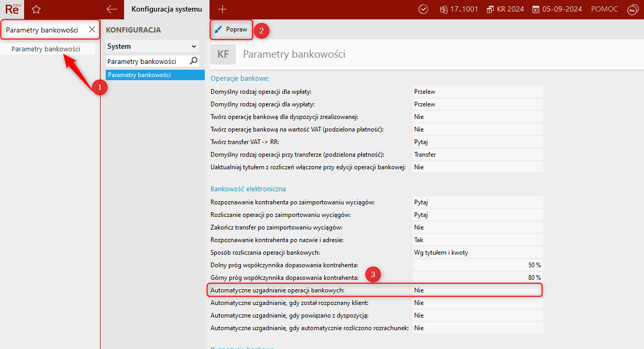Select highlighted Parametry bankowości list item
This screenshot has height=349, width=644.
coord(155,75)
